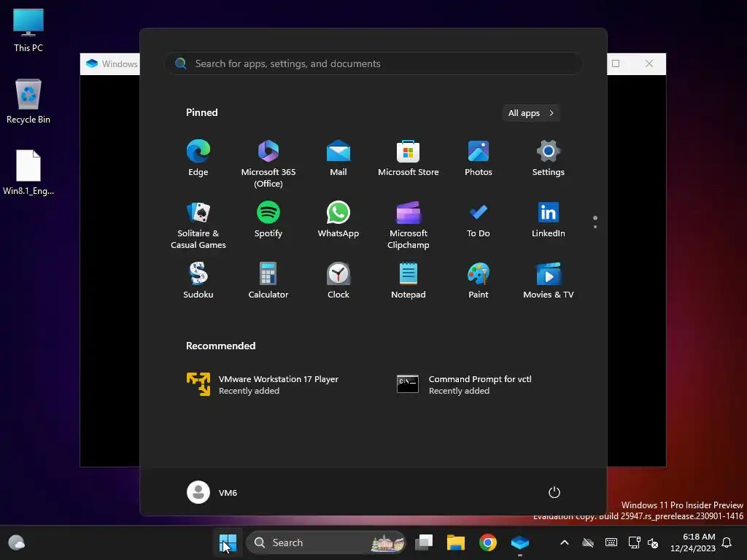Open Calculator
This screenshot has height=560, width=747.
coord(268,281)
